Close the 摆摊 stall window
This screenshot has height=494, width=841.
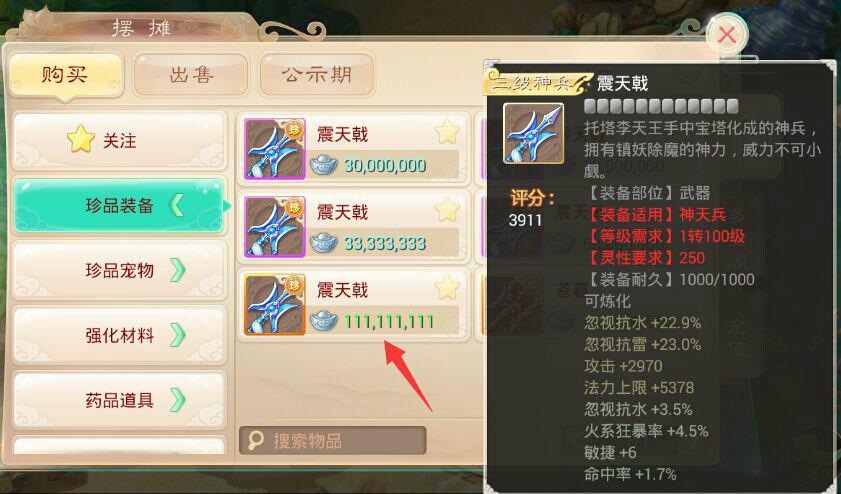coord(727,35)
